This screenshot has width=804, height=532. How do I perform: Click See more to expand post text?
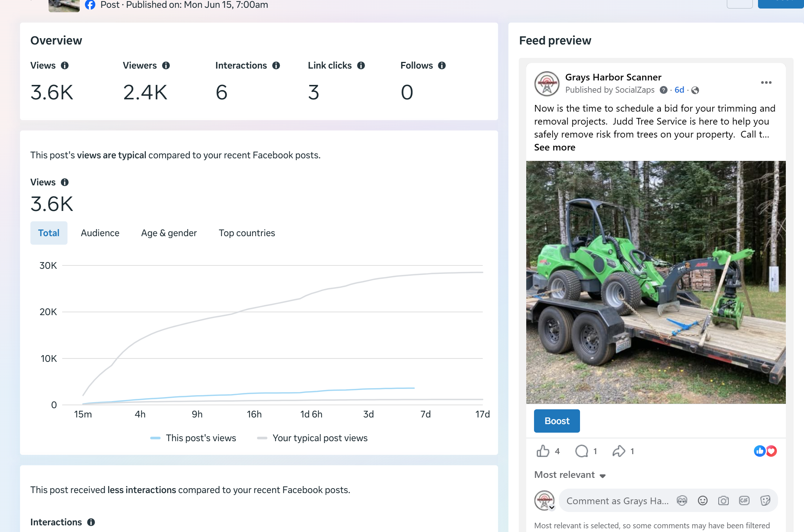[x=555, y=148]
